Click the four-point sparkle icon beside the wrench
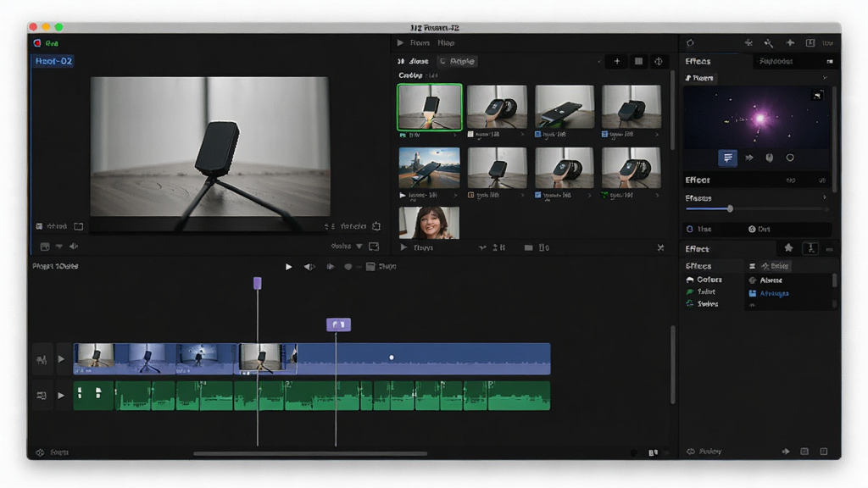868x488 pixels. [x=790, y=42]
